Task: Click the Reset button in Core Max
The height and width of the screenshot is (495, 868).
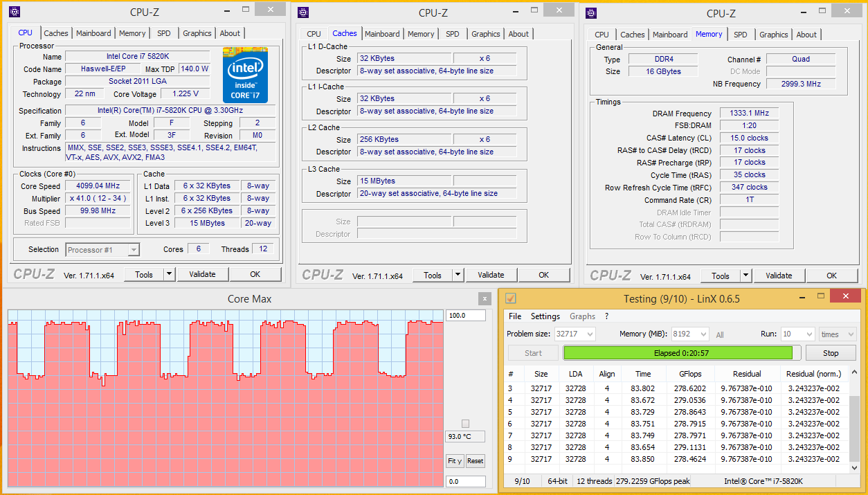Action: (475, 461)
